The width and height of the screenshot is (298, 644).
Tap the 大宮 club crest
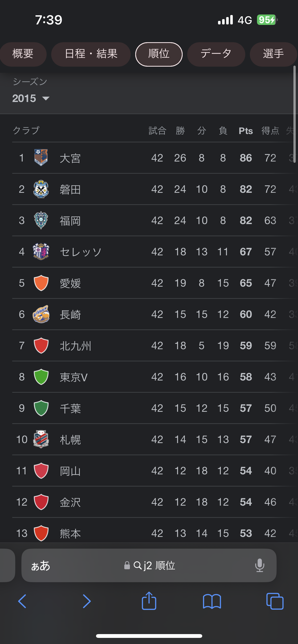pos(41,158)
